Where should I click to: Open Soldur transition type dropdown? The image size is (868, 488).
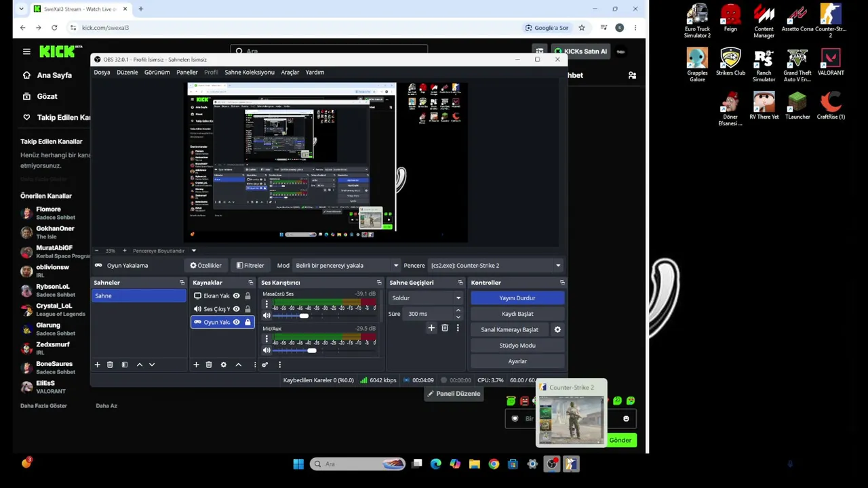(426, 298)
